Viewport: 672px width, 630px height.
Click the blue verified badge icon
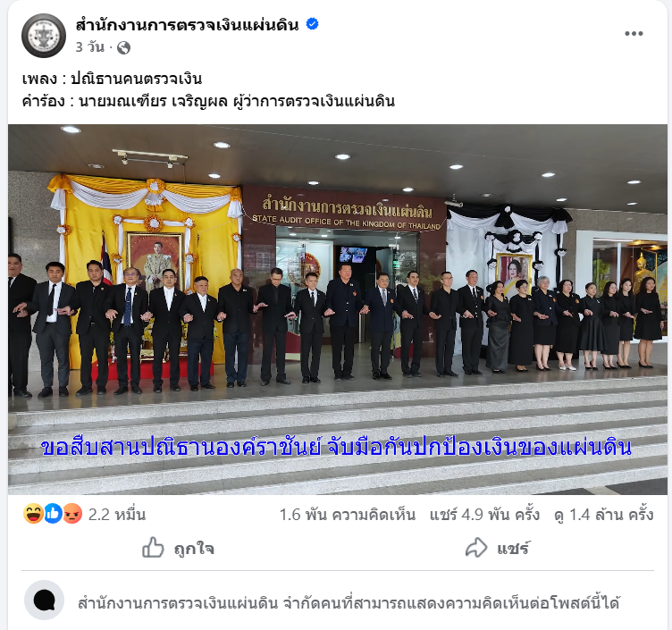(x=313, y=24)
